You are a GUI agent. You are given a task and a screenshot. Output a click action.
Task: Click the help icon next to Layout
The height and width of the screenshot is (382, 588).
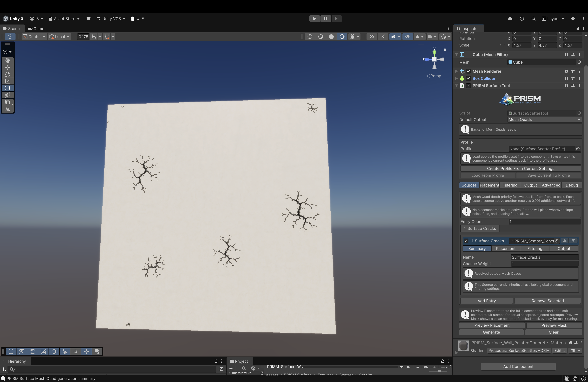[573, 18]
